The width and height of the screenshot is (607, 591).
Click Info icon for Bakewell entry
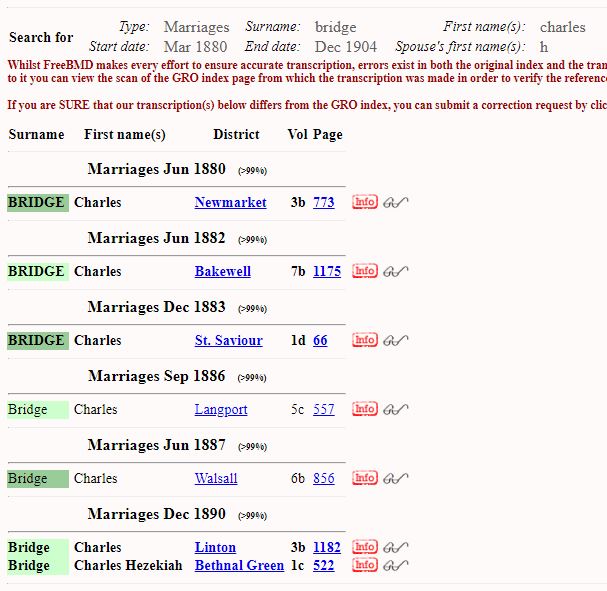click(365, 271)
